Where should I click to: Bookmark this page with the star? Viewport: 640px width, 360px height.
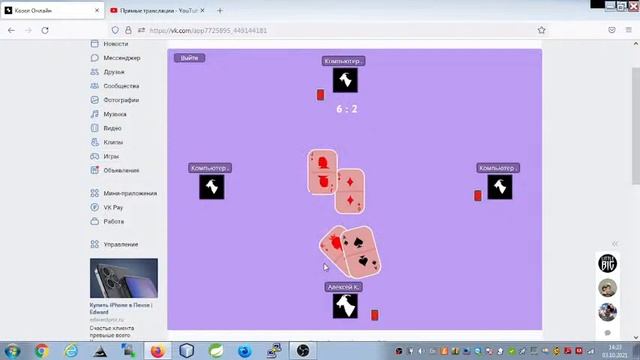tap(541, 30)
